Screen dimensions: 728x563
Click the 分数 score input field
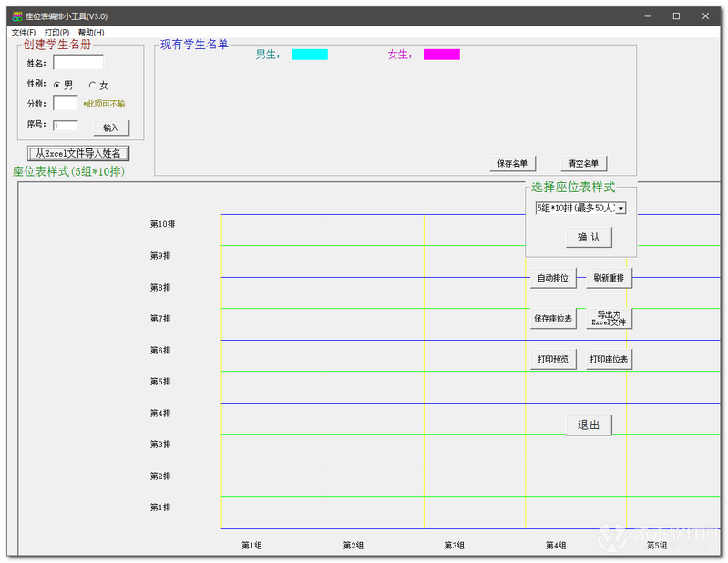coord(66,103)
